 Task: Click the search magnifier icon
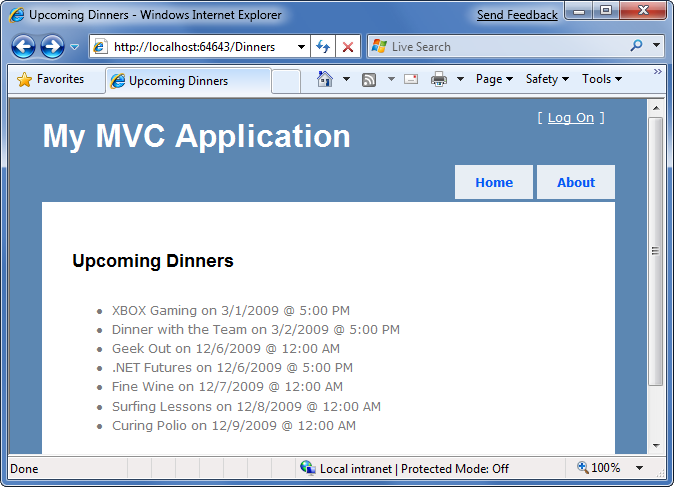point(636,46)
